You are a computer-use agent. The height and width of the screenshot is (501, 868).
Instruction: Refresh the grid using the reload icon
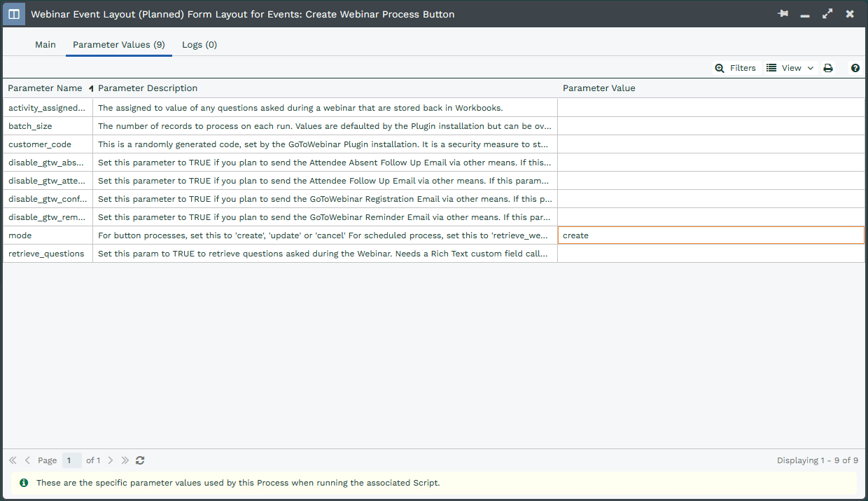pyautogui.click(x=140, y=460)
